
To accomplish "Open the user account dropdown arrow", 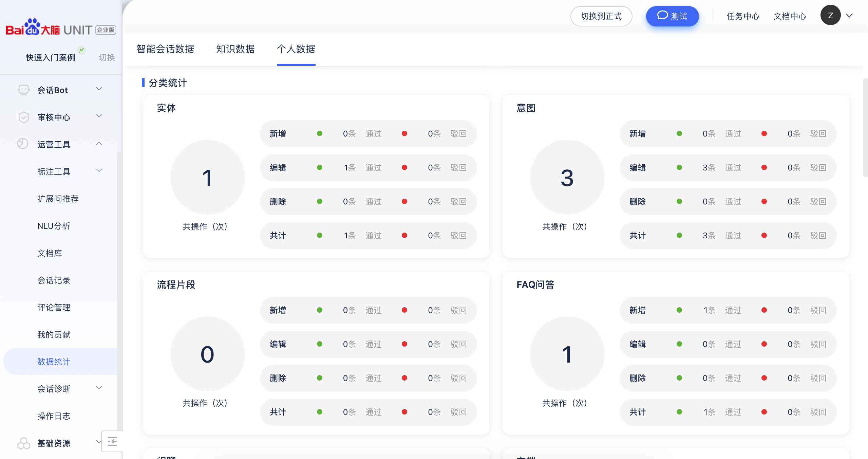I will 849,16.
